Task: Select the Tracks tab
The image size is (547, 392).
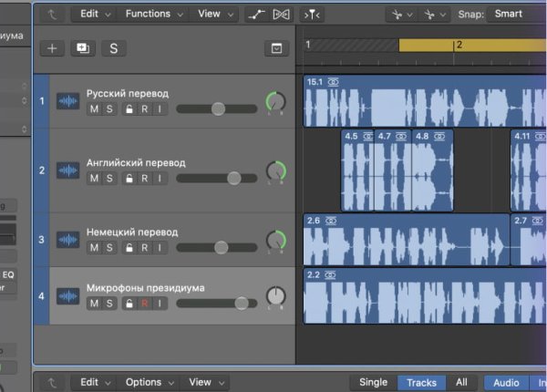Action: [x=421, y=383]
